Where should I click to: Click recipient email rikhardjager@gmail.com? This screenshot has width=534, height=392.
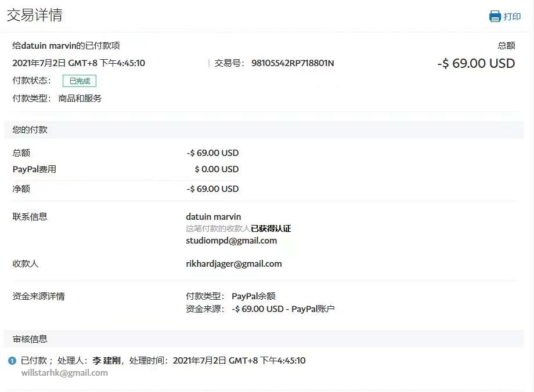233,264
